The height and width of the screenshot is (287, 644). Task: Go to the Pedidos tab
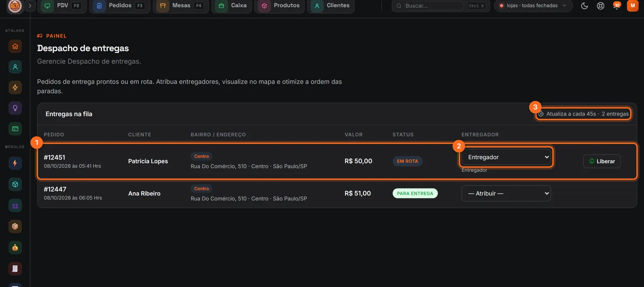(x=120, y=6)
